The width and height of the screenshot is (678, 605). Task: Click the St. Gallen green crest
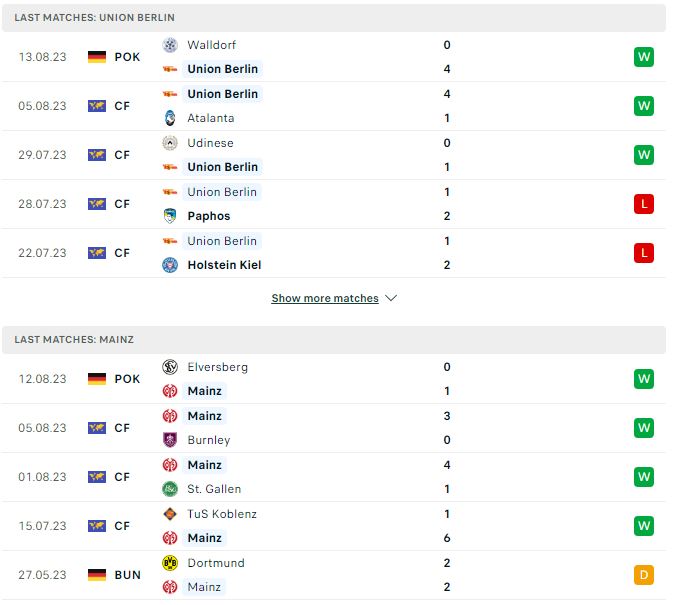[170, 489]
